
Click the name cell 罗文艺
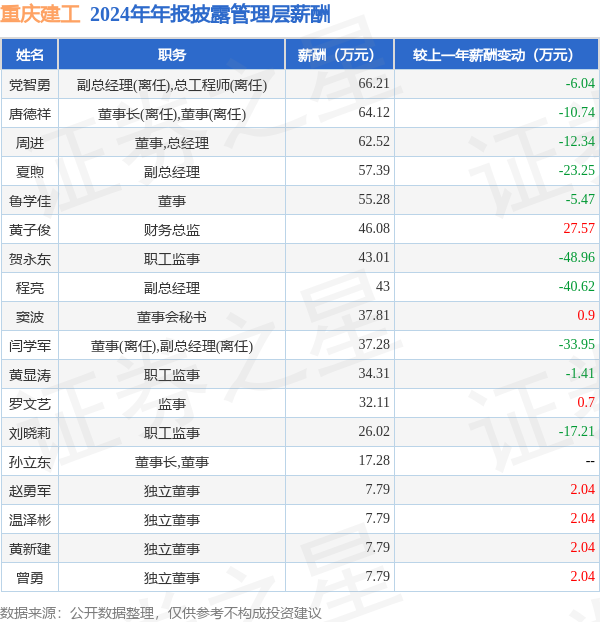(x=30, y=404)
